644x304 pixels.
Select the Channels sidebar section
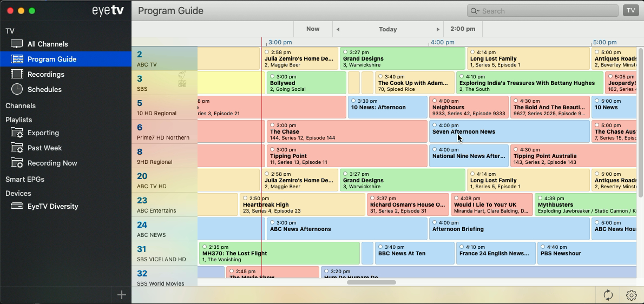click(21, 105)
